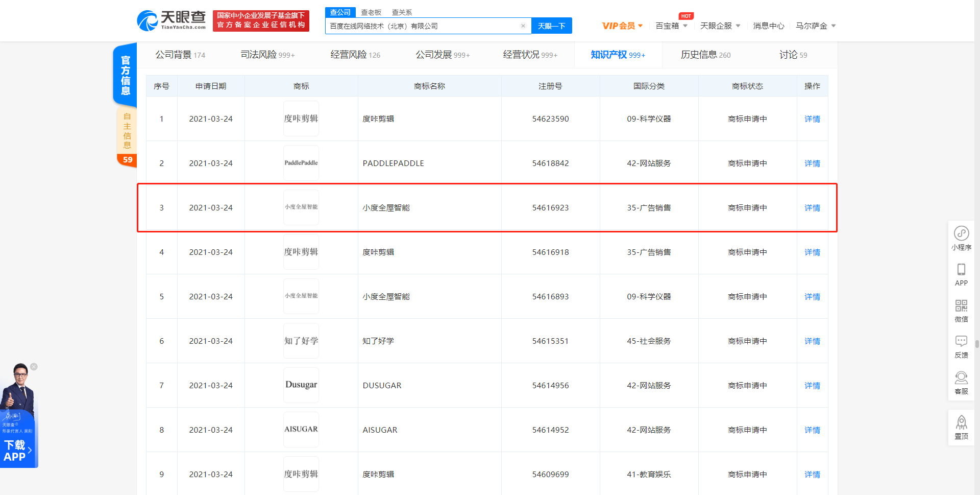
Task: Click the 45-社会服务 classification cell
Action: coord(649,341)
